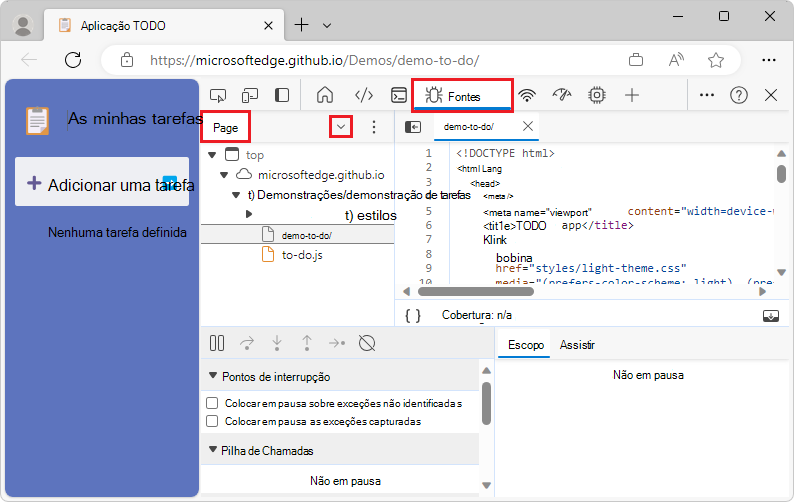
Task: Collapse the top tree node
Action: [212, 155]
